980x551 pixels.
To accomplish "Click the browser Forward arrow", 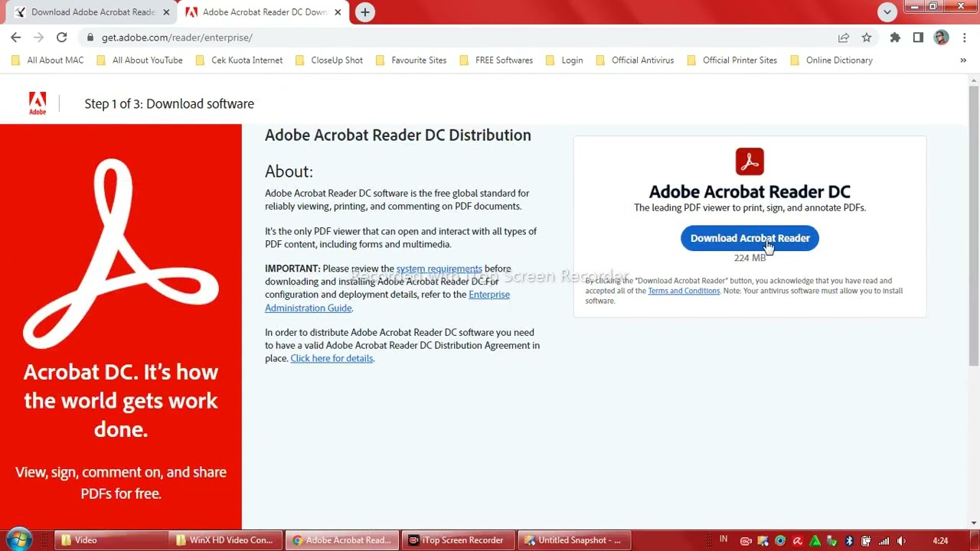I will click(38, 37).
